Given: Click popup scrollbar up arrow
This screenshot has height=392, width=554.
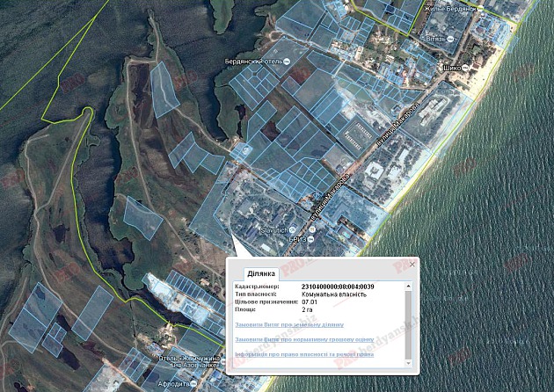Looking at the screenshot, I should [407, 286].
